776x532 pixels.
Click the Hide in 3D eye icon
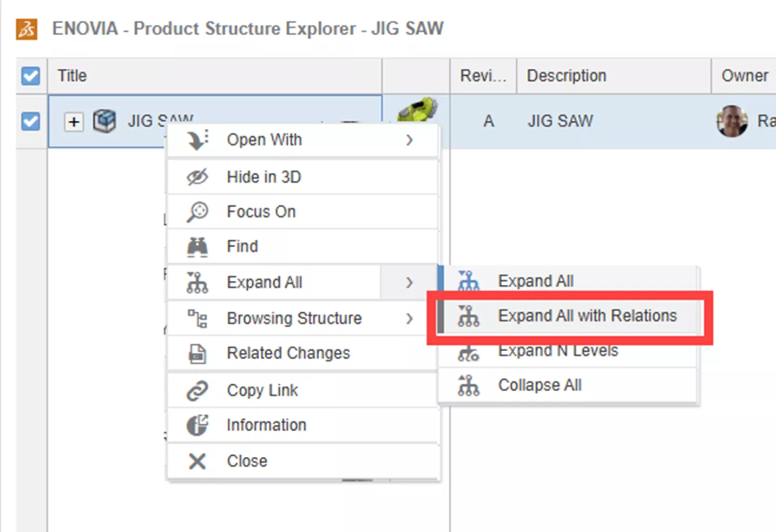[197, 177]
